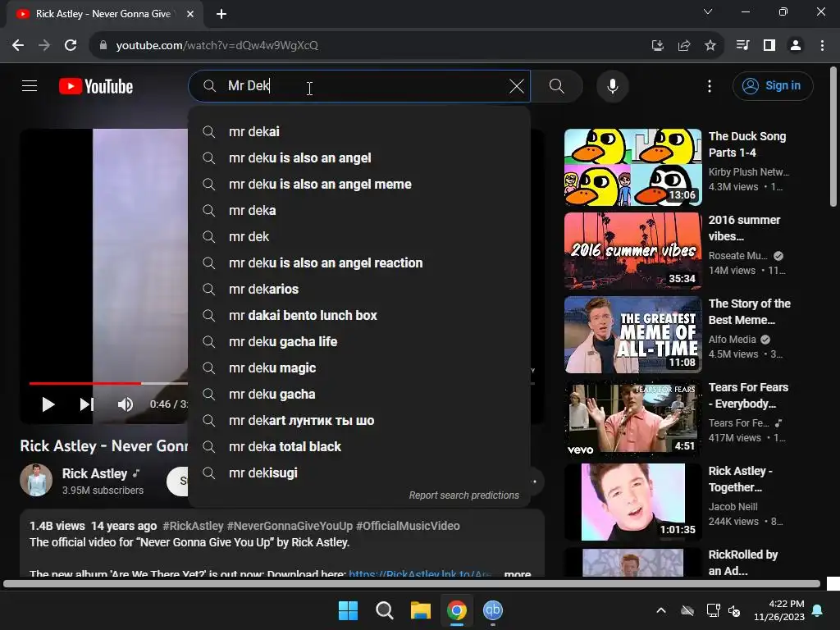Screen dimensions: 840x630
Task: Open the Chrome profile icon
Action: pyautogui.click(x=796, y=45)
